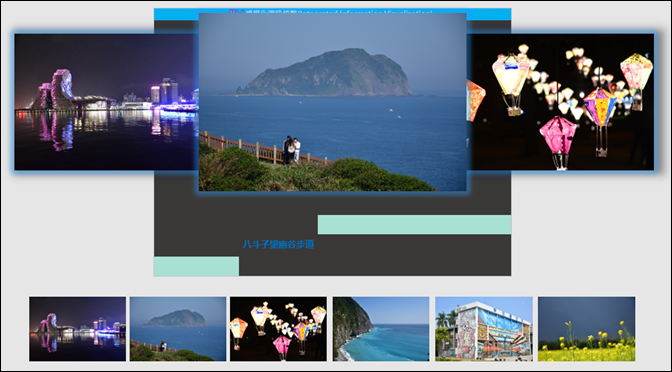This screenshot has width=672, height=372.
Task: Select the turquoise cliff coastline thumbnail
Action: [381, 329]
